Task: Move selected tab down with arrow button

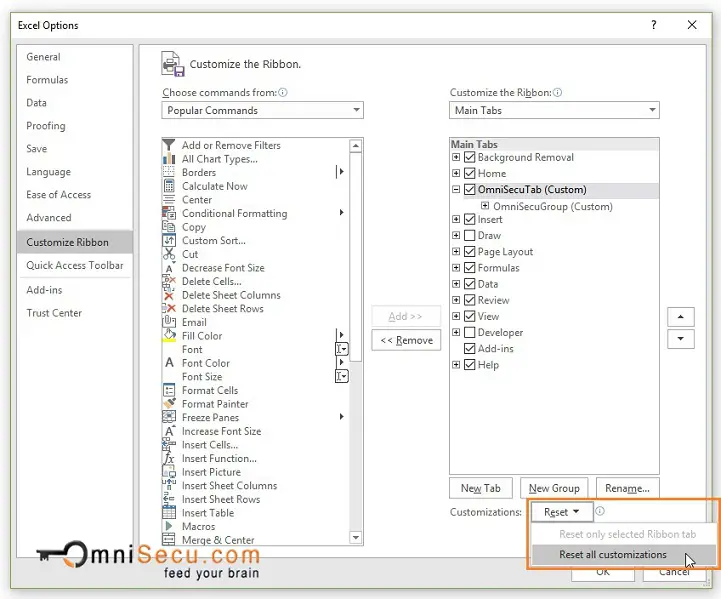Action: 681,339
